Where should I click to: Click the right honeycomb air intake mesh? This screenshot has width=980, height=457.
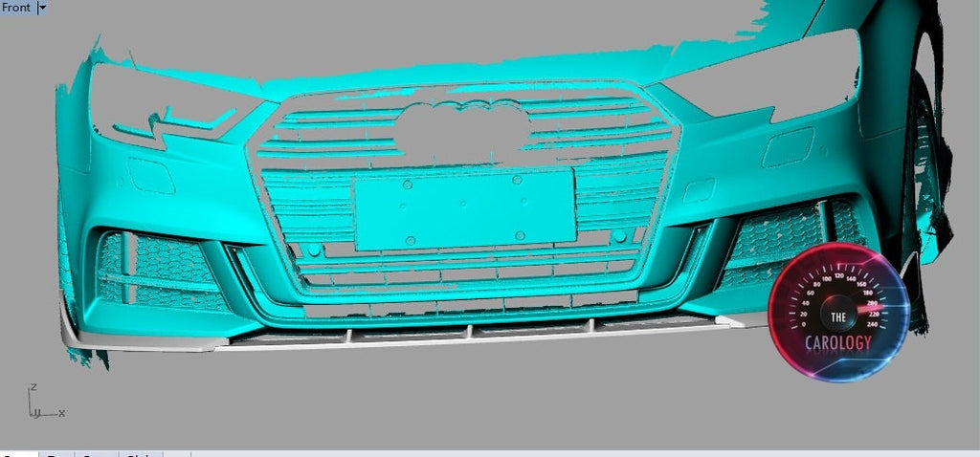point(775,239)
